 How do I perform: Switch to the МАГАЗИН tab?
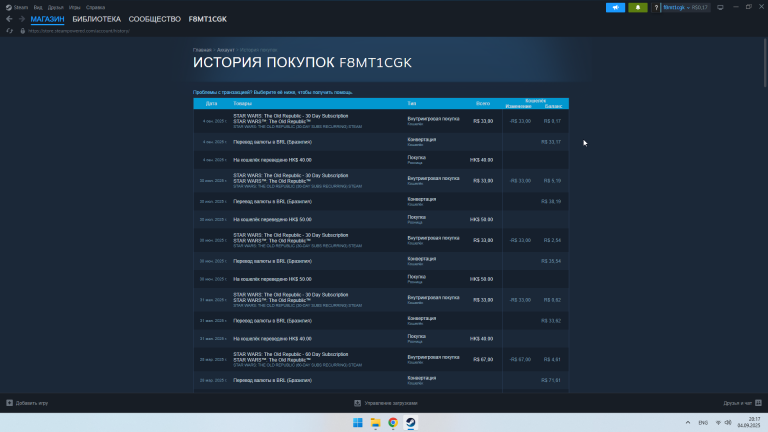coord(48,19)
